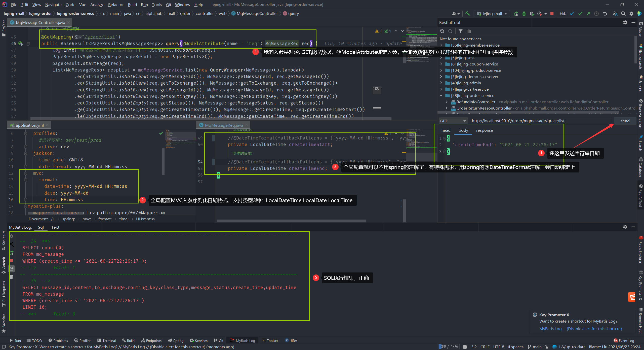Screen dimensions: 644x350
Task: Expand the [104]lejing-product-service node
Action: (441, 70)
